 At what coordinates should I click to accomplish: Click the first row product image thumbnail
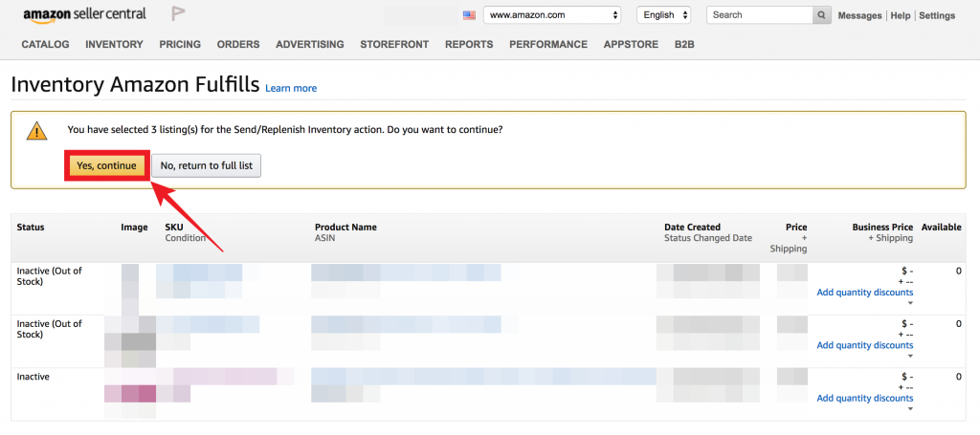pos(130,290)
